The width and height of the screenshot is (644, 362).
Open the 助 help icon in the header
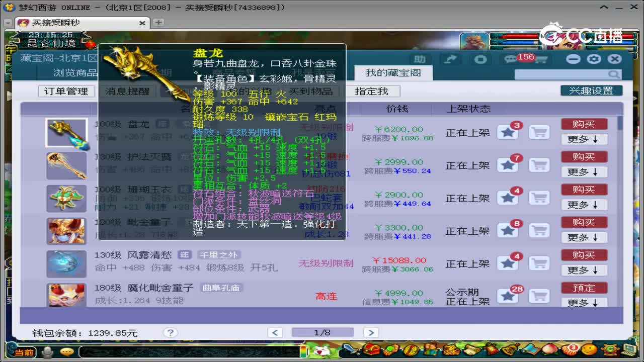pos(420,59)
